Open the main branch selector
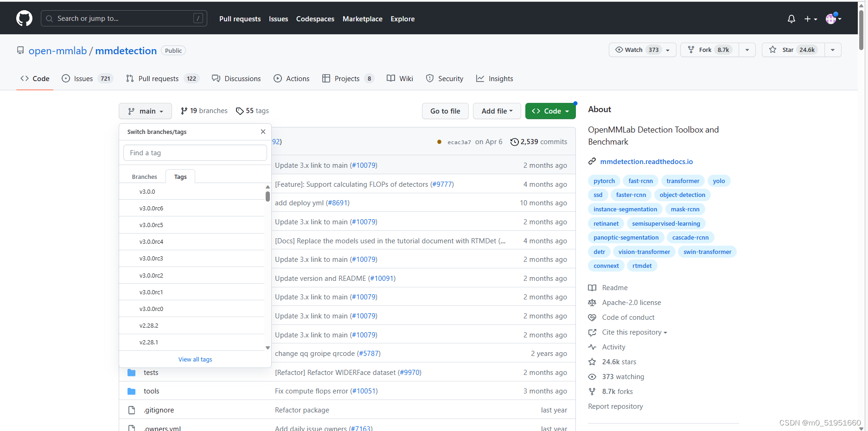 [x=145, y=111]
